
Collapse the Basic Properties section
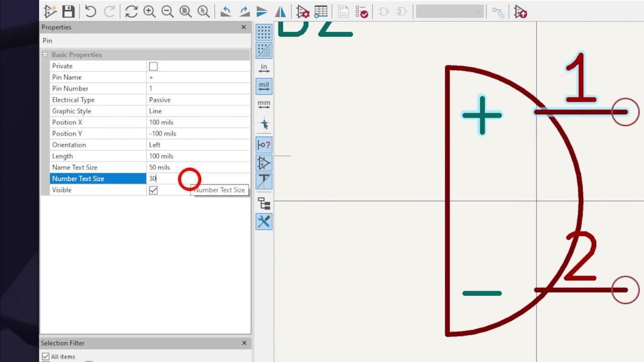click(45, 55)
